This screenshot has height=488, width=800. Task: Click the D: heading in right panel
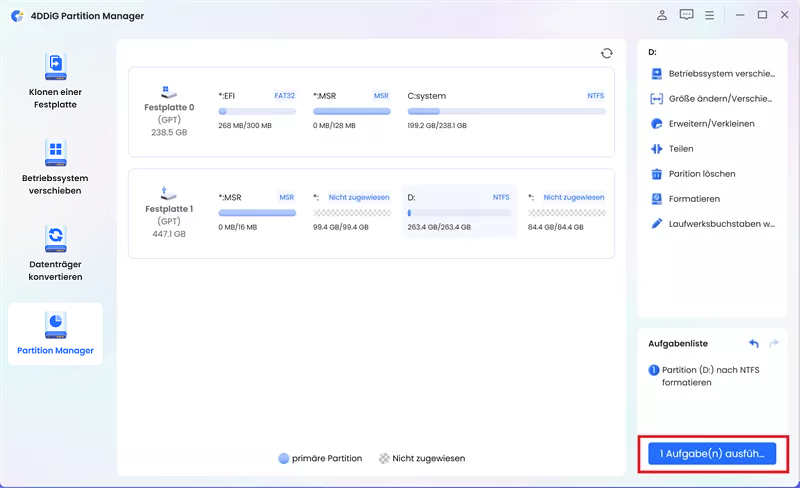(653, 52)
